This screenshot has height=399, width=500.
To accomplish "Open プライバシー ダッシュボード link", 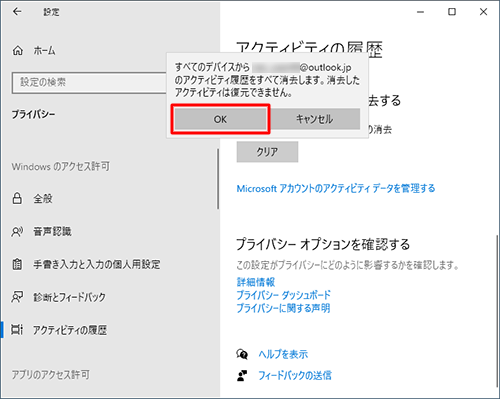I will click(x=283, y=295).
